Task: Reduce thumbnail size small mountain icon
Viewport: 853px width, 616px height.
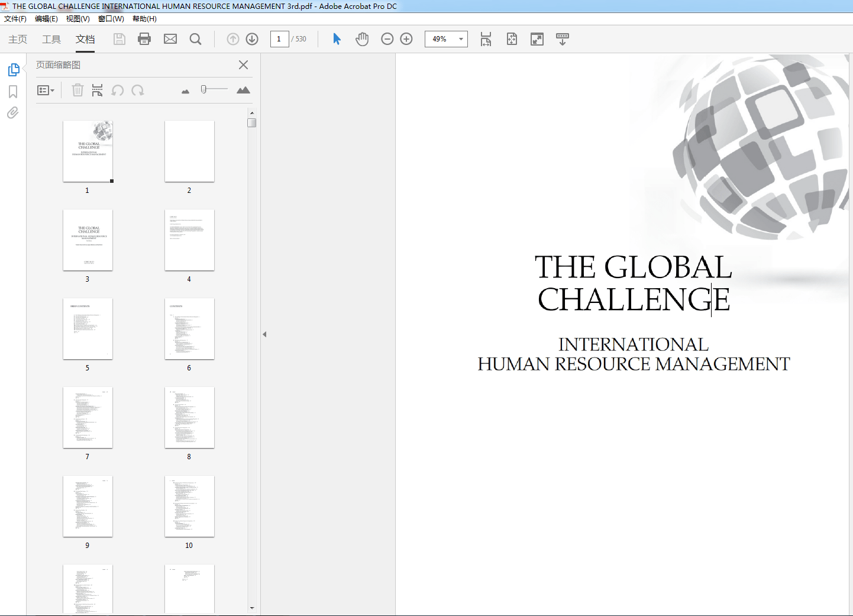Action: coord(186,91)
